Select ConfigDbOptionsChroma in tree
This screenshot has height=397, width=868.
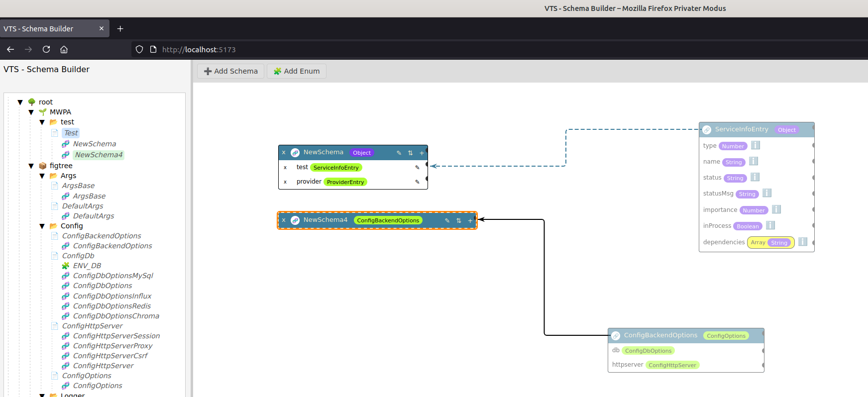[116, 316]
